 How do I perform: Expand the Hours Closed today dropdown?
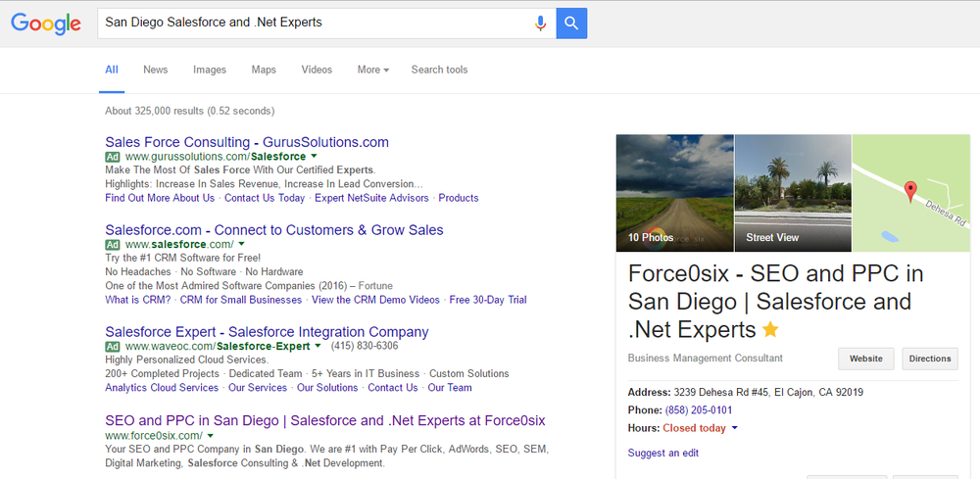point(734,428)
